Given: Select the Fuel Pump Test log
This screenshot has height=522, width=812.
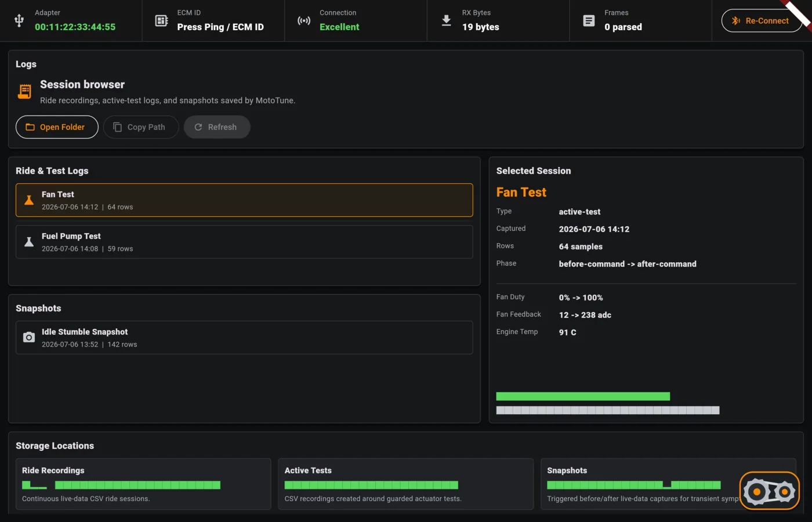Looking at the screenshot, I should pos(244,242).
